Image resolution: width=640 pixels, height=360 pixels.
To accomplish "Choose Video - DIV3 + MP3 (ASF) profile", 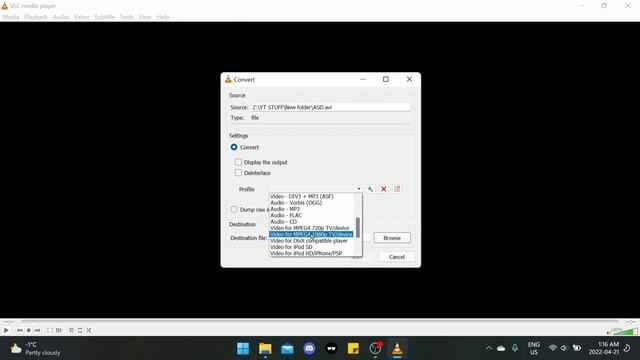I will click(x=302, y=196).
